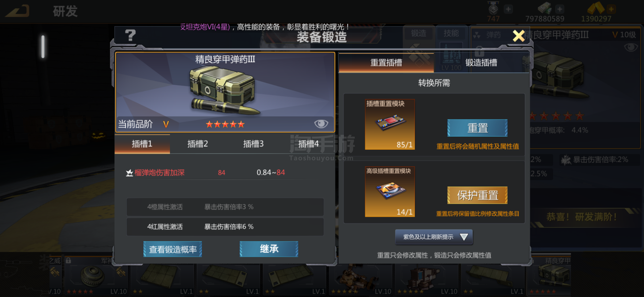This screenshot has width=644, height=297.
Task: Toggle eye icon in 当前品阶 row
Action: coord(321,124)
